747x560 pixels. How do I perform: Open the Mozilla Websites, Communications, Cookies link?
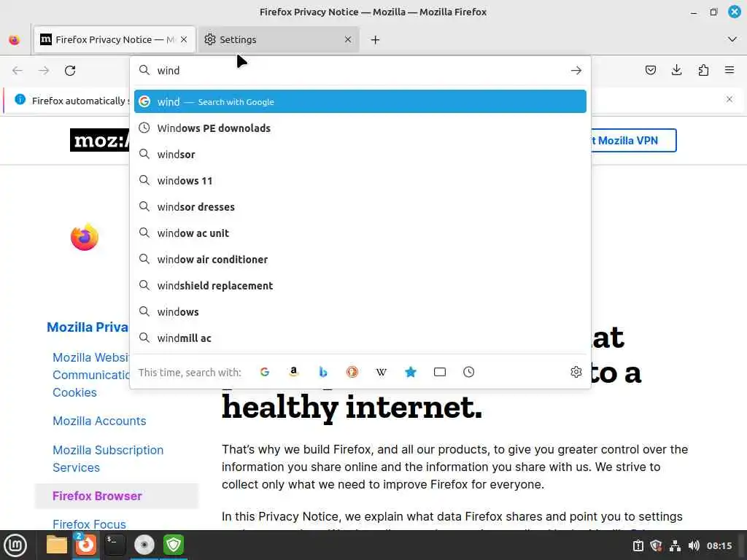point(90,375)
